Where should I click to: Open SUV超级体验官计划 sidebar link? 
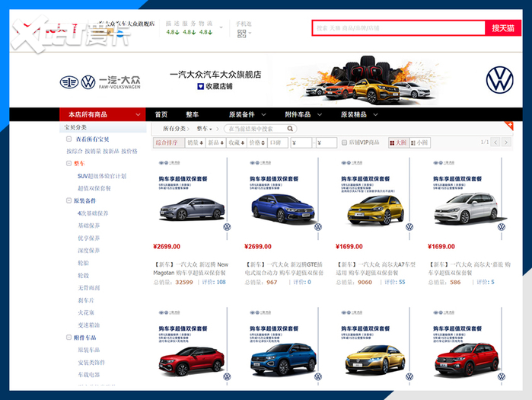pyautogui.click(x=102, y=176)
